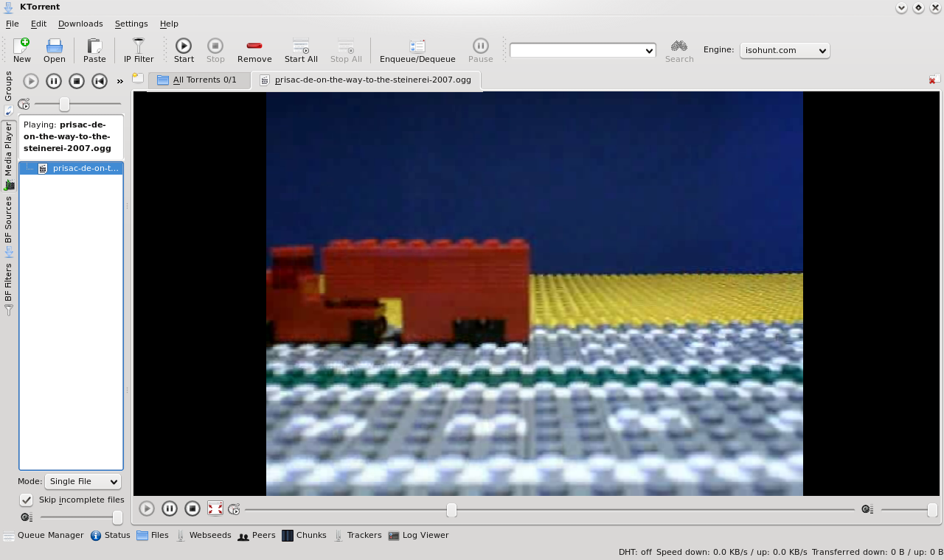The image size is (944, 560).
Task: Close the current tab with the red X icon
Action: [934, 79]
